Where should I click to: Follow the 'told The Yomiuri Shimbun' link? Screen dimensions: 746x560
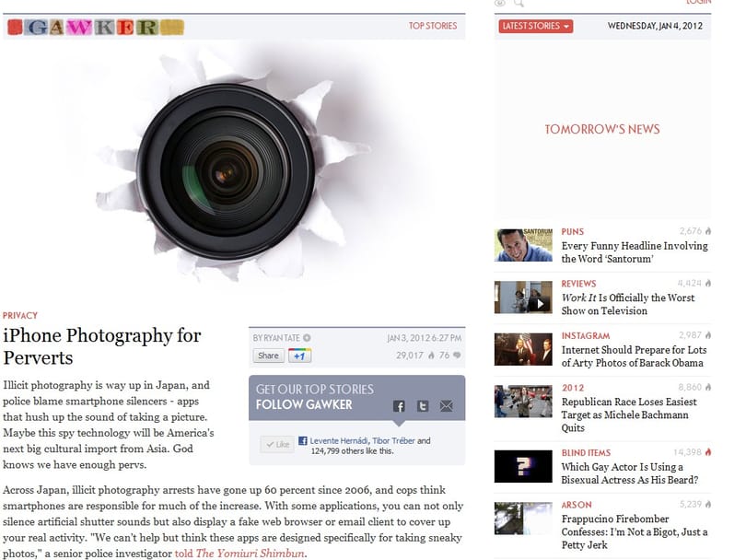point(239,554)
